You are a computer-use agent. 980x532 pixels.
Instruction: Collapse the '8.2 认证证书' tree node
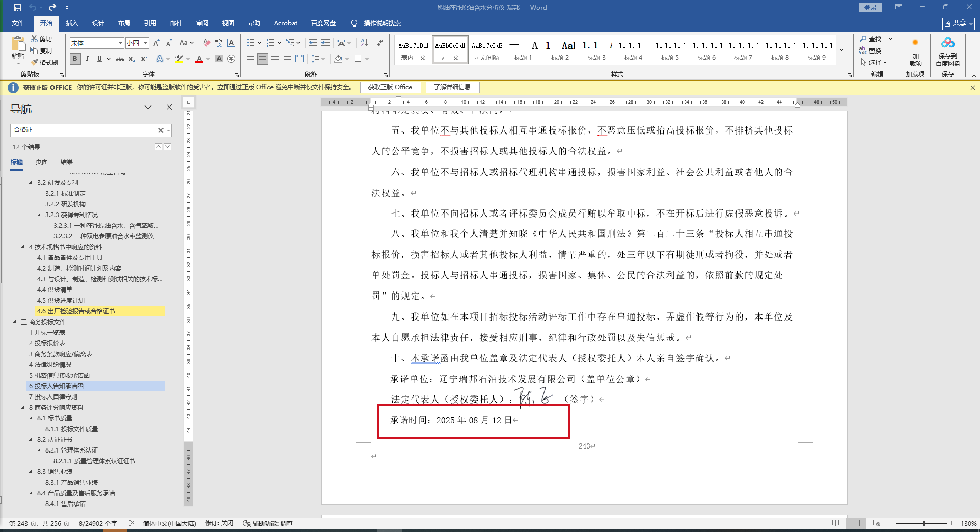[31, 440]
